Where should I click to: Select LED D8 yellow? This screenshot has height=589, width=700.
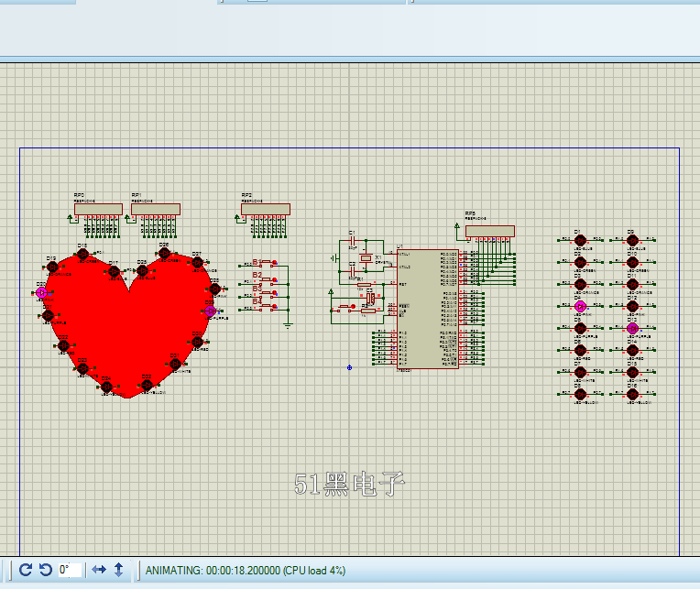580,394
